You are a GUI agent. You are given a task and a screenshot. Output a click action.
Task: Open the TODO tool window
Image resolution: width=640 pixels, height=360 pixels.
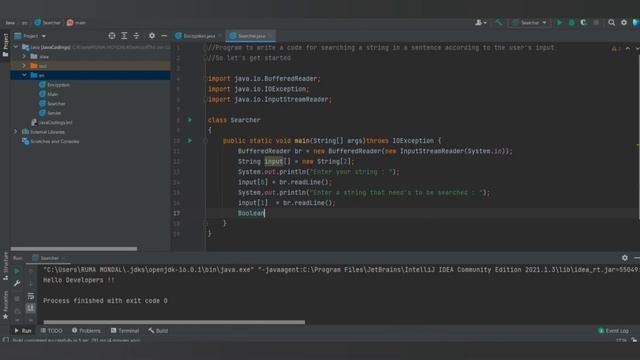pyautogui.click(x=52, y=331)
